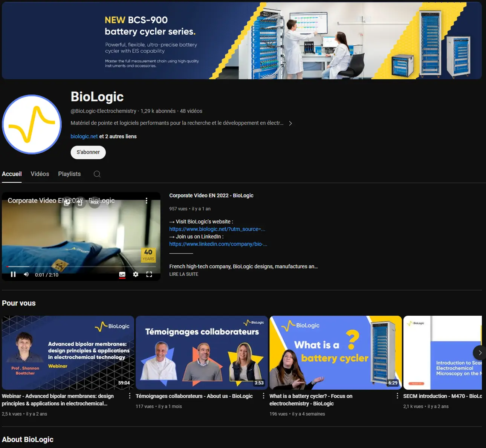486x448 pixels.
Task: Search the channel with magnifier icon
Action: (x=97, y=174)
